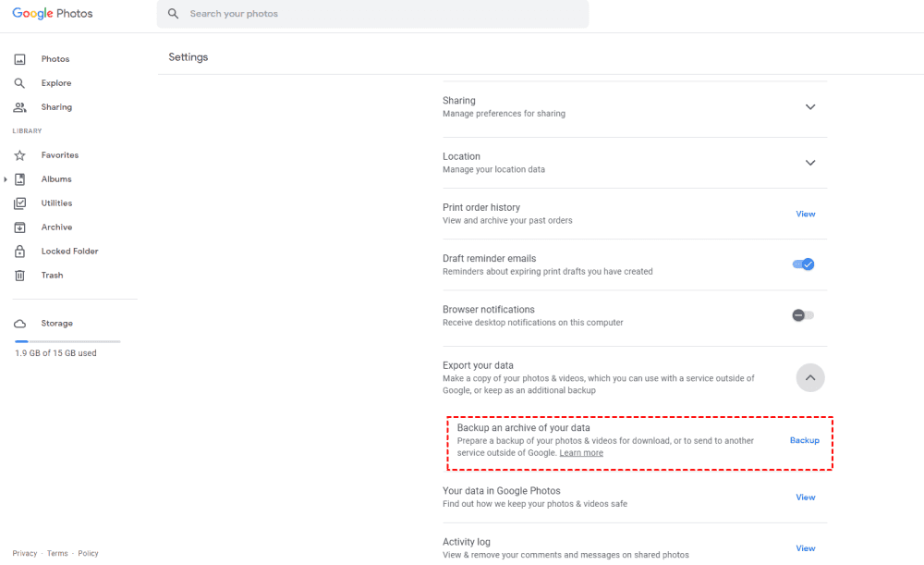Disable Draft reminder emails toggle

point(803,264)
